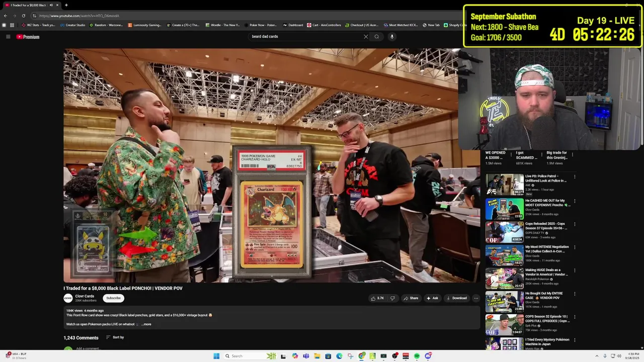
Task: Open the comments Sort by menu
Action: (x=115, y=337)
